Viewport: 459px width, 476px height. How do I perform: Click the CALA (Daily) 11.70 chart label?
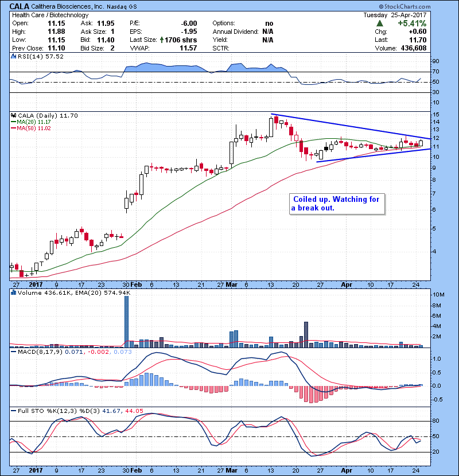(48, 115)
